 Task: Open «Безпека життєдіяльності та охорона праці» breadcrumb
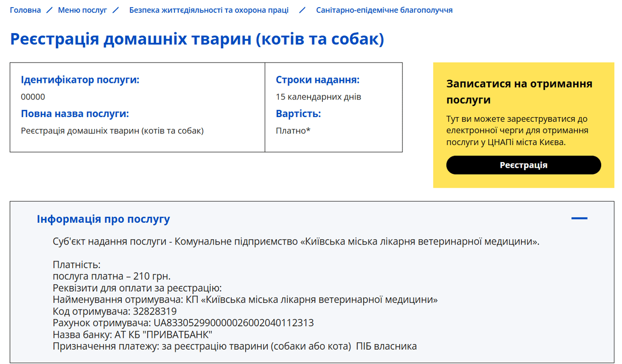coord(209,10)
